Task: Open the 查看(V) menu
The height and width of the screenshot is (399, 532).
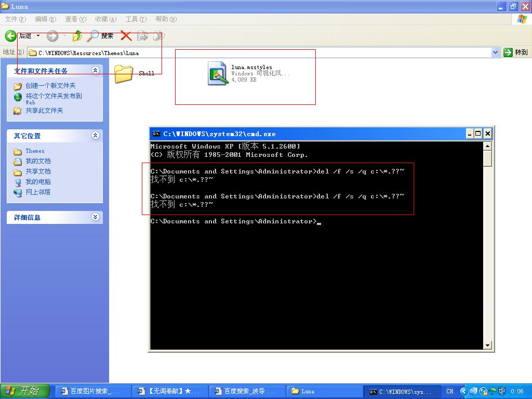Action: 76,19
